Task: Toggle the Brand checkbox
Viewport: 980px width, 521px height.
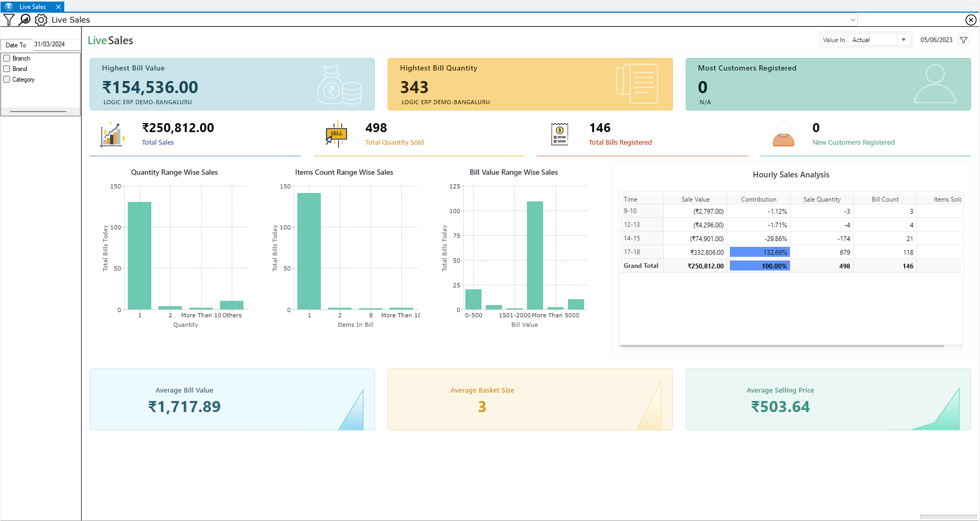Action: pos(7,69)
